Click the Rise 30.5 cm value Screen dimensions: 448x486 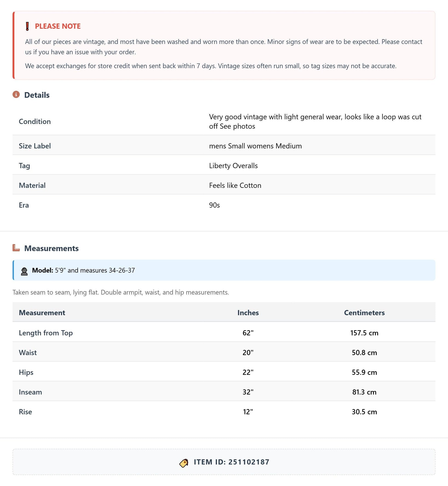coord(364,412)
